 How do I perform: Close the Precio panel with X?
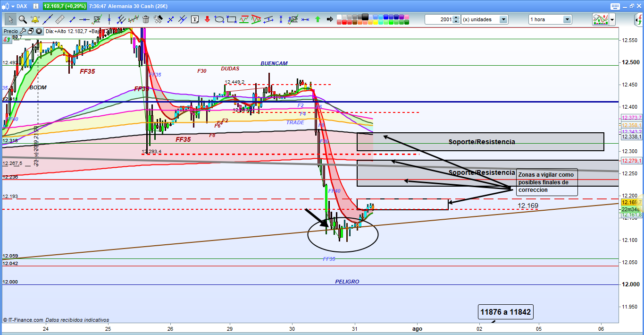tap(38, 31)
